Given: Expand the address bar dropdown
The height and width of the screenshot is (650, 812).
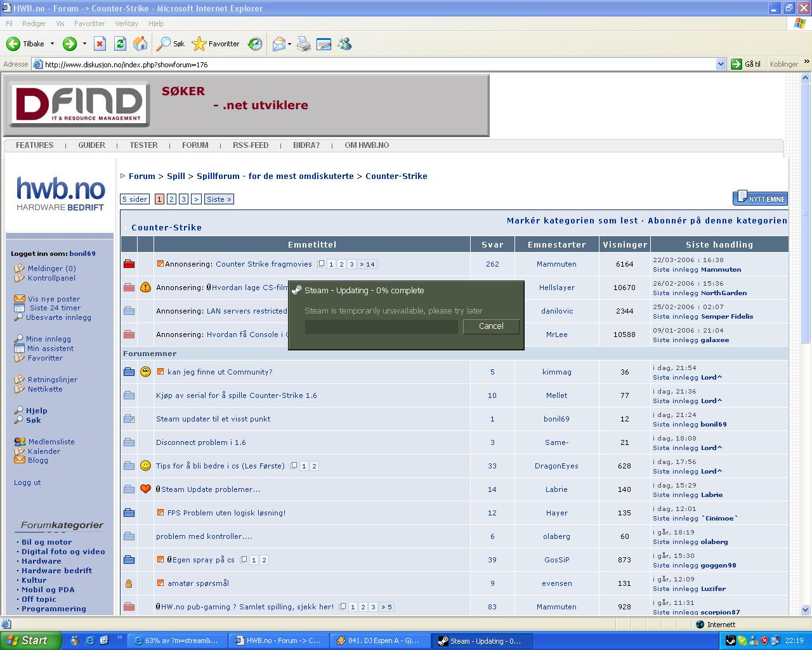Looking at the screenshot, I should coord(721,64).
